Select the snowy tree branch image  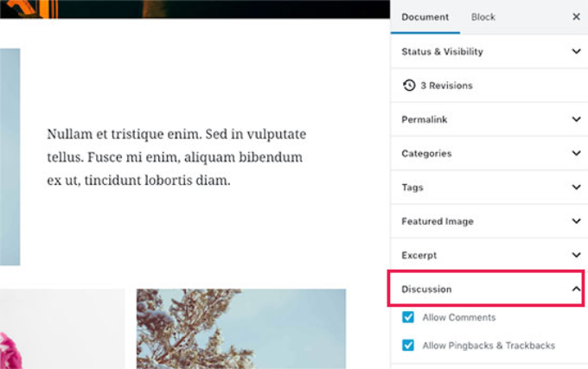click(240, 328)
